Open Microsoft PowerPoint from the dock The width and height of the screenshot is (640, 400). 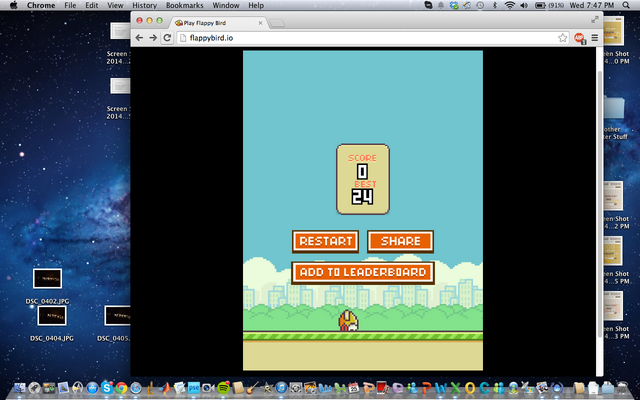click(x=427, y=388)
